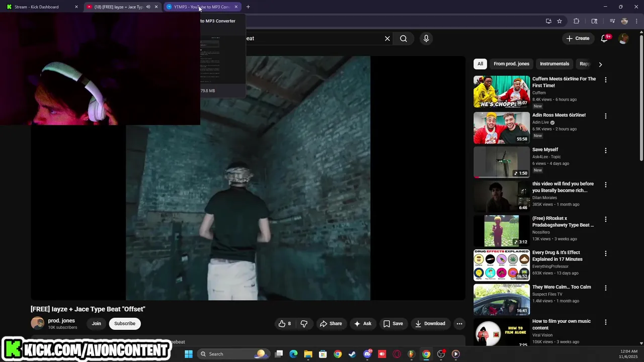Screen dimensions: 644x362
Task: Open RRoxket x Pradabagshawty Type Beat thumbnail
Action: coord(502,231)
